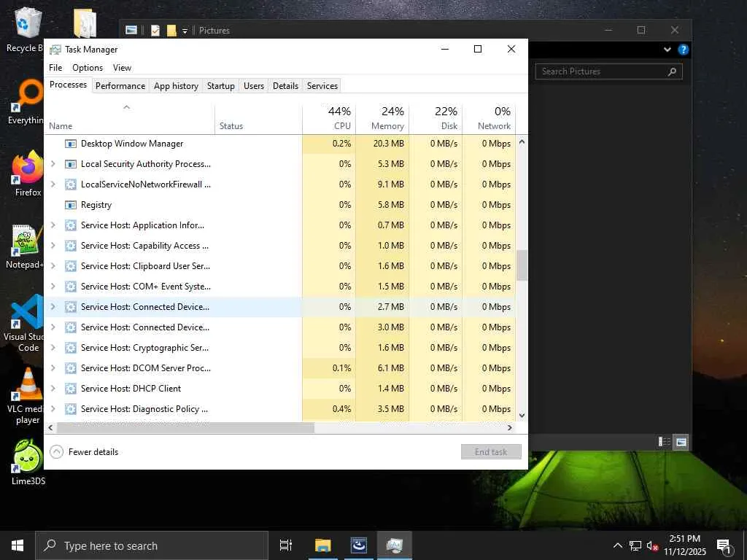Open the File menu in Task Manager
747x560 pixels.
point(55,68)
